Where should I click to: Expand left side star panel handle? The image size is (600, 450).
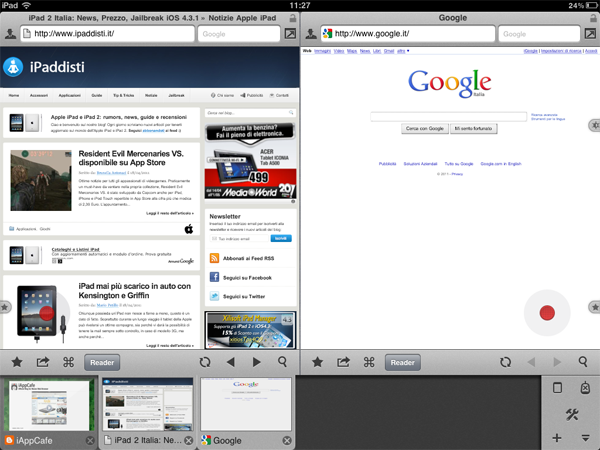coord(5,306)
